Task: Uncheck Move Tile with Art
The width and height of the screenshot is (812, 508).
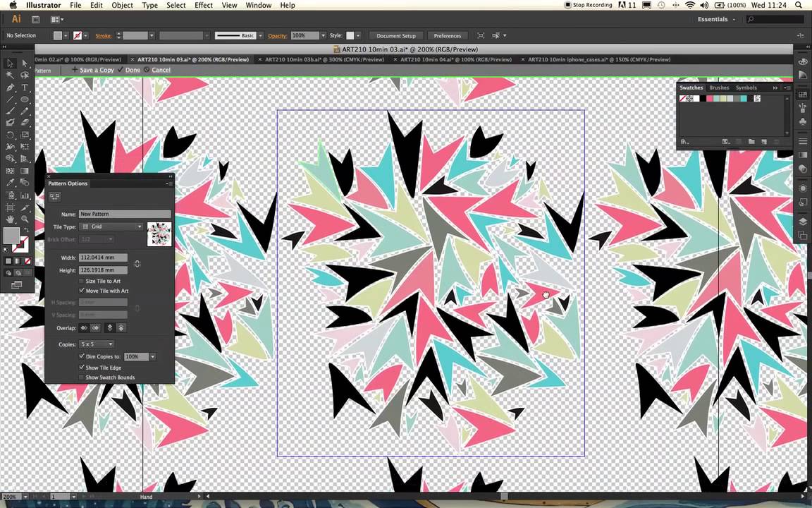Action: 81,291
